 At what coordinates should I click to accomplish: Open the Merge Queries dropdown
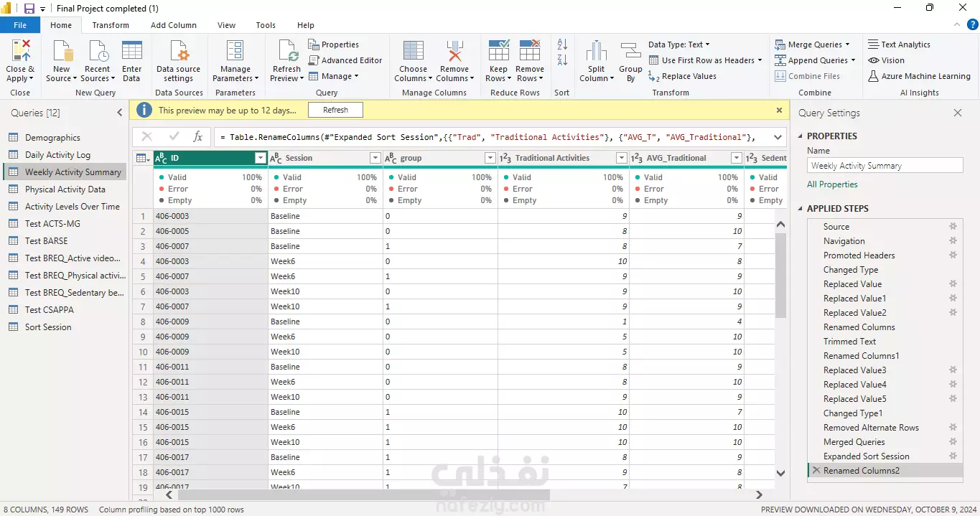click(812, 44)
